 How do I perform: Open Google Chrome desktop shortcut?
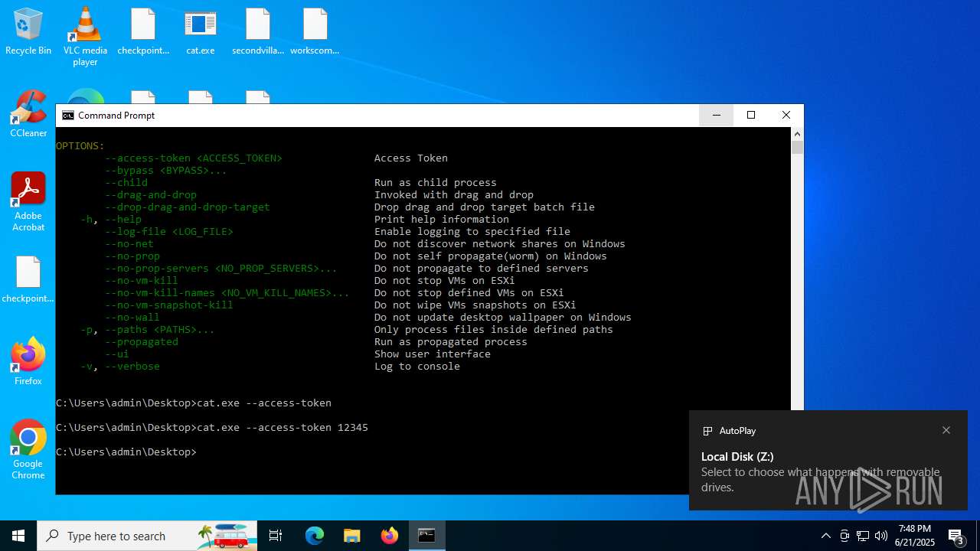[28, 450]
